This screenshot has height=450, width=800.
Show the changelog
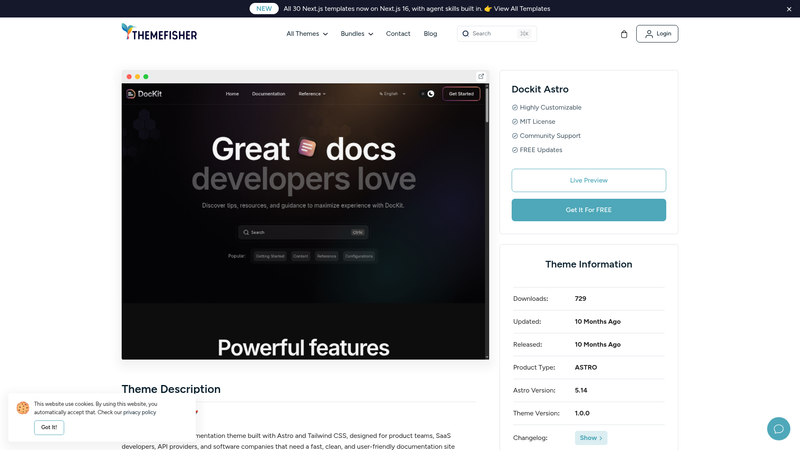[x=591, y=438]
